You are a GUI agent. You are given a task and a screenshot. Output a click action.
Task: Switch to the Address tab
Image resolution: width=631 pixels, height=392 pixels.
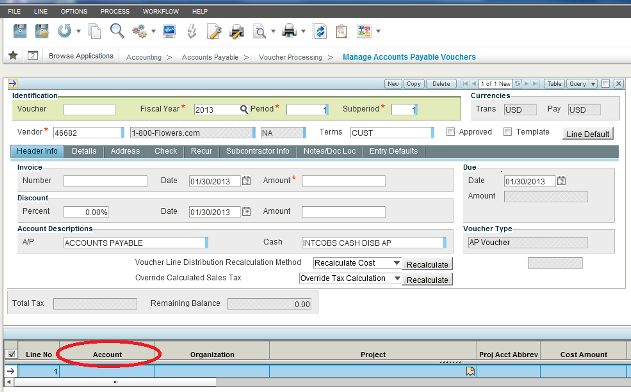point(125,151)
